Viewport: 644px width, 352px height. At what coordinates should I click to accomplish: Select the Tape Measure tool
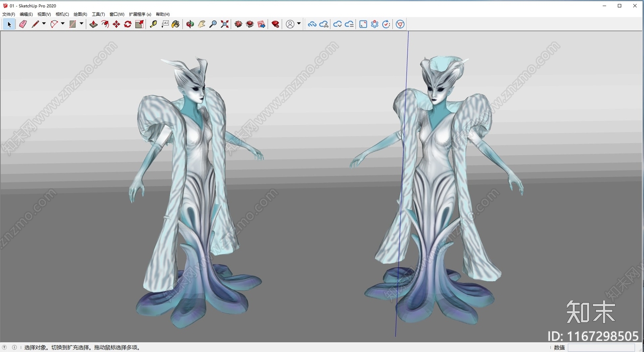click(x=153, y=24)
